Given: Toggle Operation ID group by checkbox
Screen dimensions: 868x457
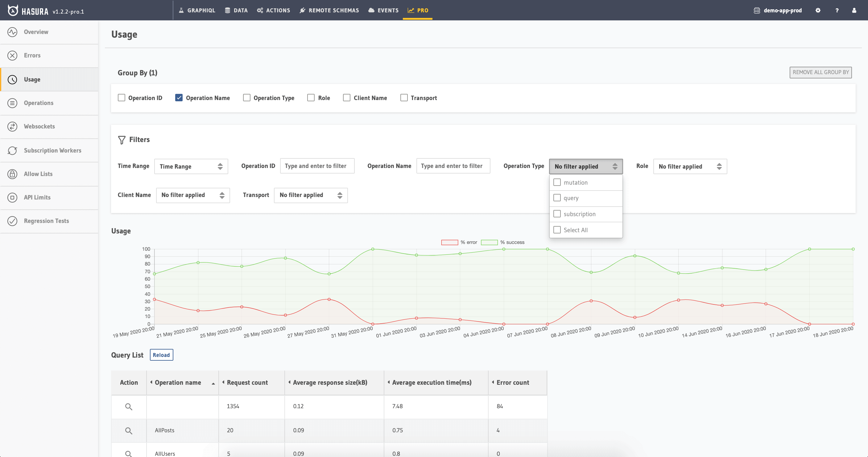Looking at the screenshot, I should (121, 98).
